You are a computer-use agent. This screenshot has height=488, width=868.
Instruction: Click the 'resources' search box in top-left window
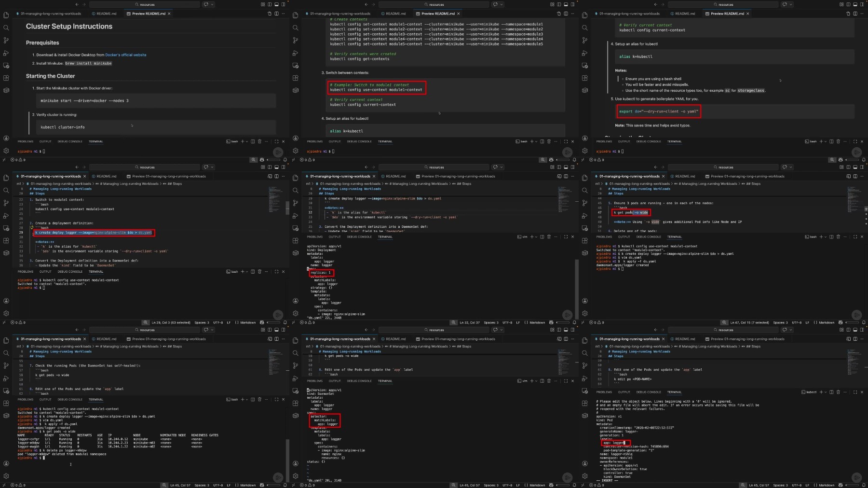[145, 4]
